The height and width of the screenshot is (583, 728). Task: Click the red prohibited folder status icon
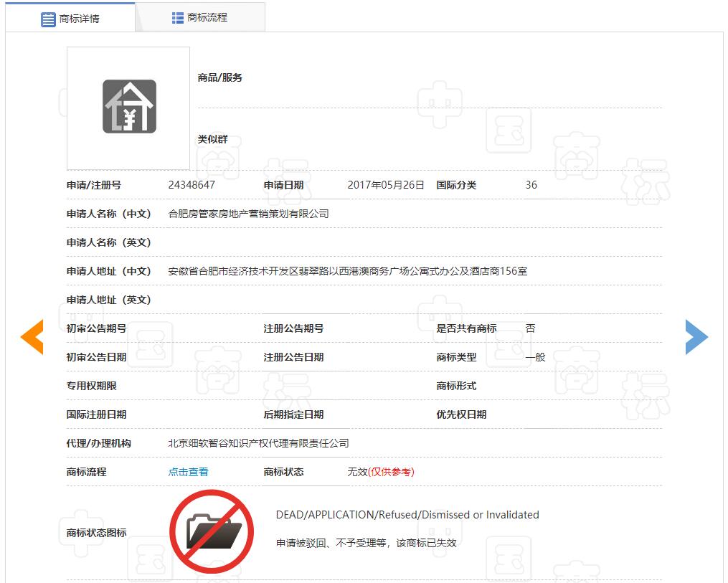coord(212,531)
